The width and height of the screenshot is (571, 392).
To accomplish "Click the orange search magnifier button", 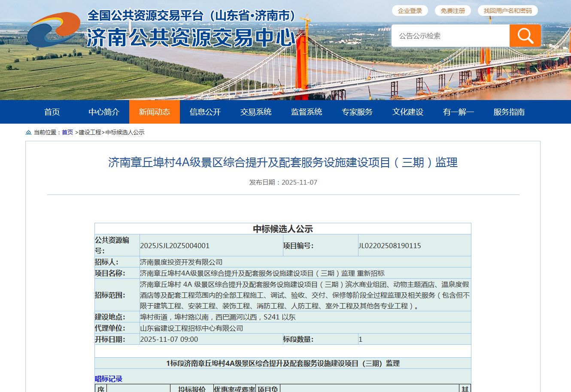I will point(525,36).
